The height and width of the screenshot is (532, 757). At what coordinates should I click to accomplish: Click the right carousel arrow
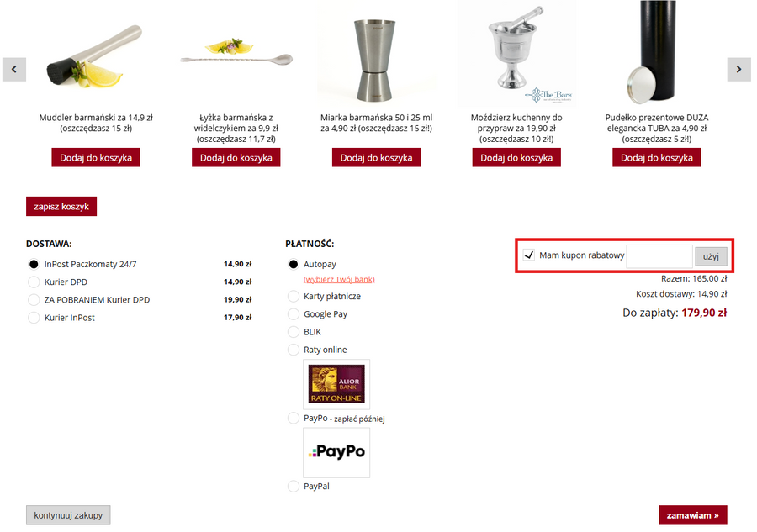(738, 69)
